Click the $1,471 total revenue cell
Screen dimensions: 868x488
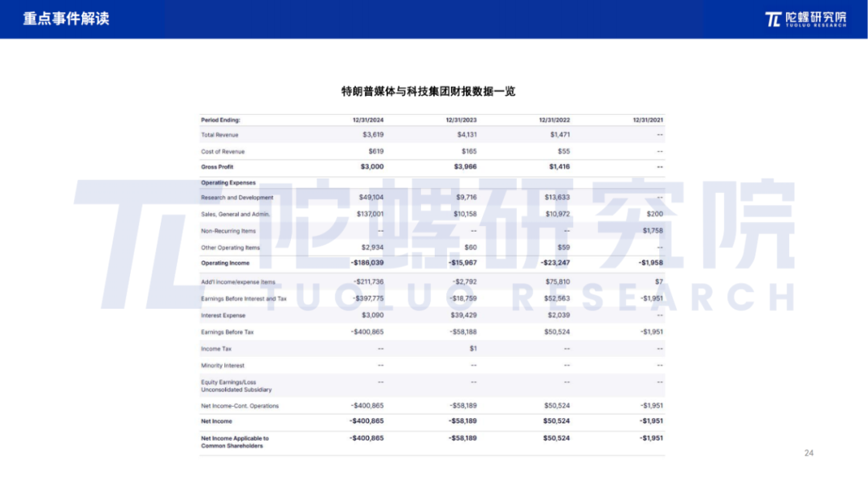[x=559, y=134]
